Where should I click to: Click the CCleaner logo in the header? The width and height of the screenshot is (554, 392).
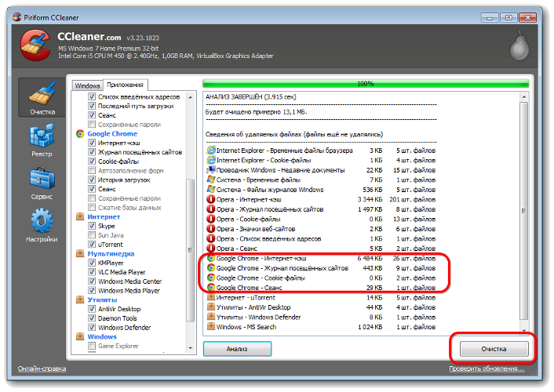click(x=35, y=45)
